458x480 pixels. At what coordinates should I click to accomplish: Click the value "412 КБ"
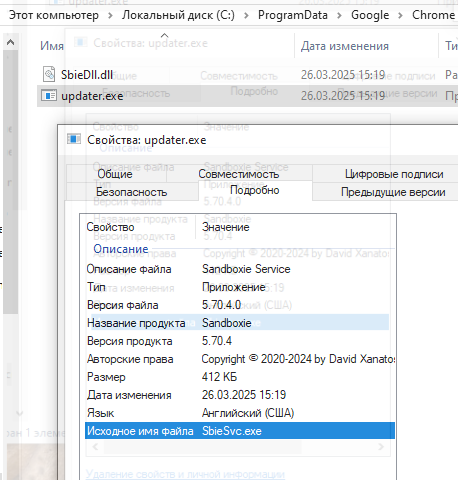coord(219,377)
